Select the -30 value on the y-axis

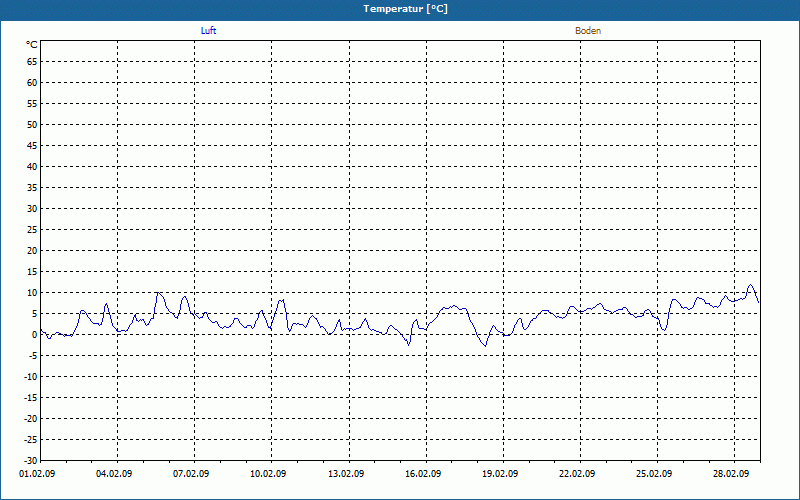click(31, 460)
